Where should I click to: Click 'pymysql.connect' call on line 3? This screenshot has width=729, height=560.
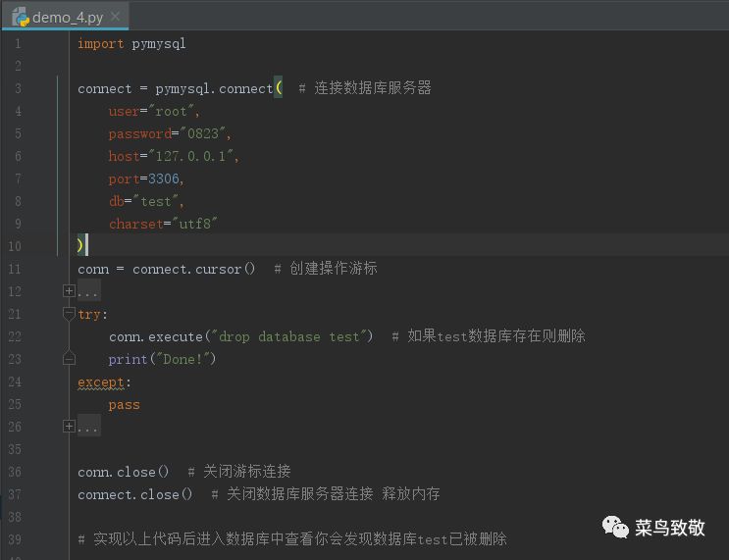214,89
